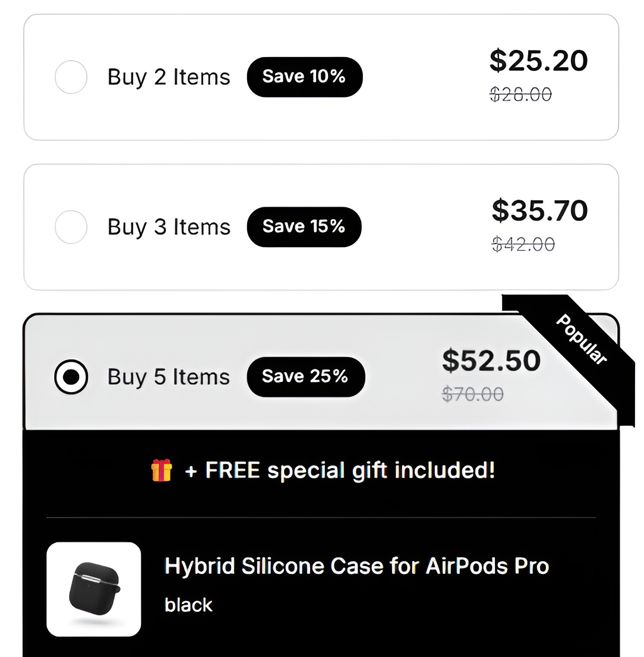Viewport: 644px width, 657px height.
Task: Click the Buy 2 Items label
Action: (169, 77)
